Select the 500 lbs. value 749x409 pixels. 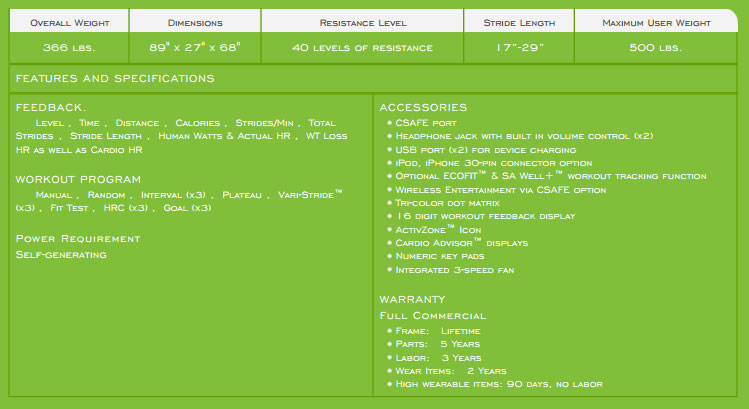(655, 48)
